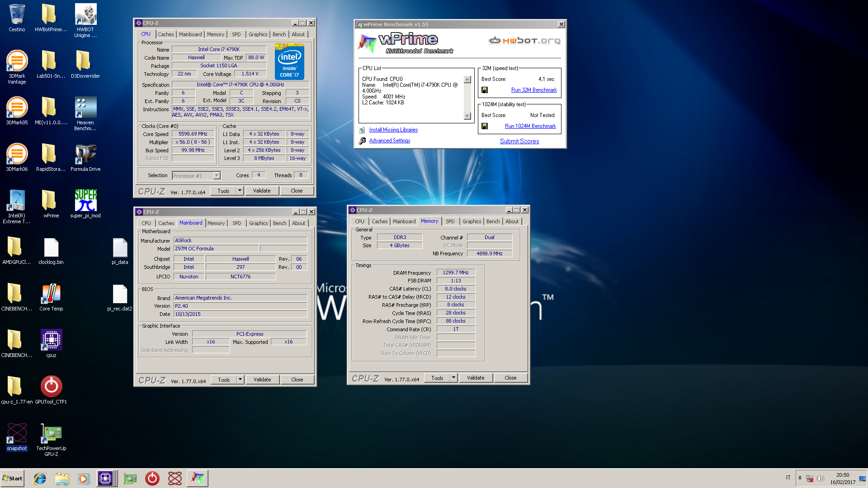Click Tools button in Memory CPU-Z window
This screenshot has height=488, width=868.
437,378
